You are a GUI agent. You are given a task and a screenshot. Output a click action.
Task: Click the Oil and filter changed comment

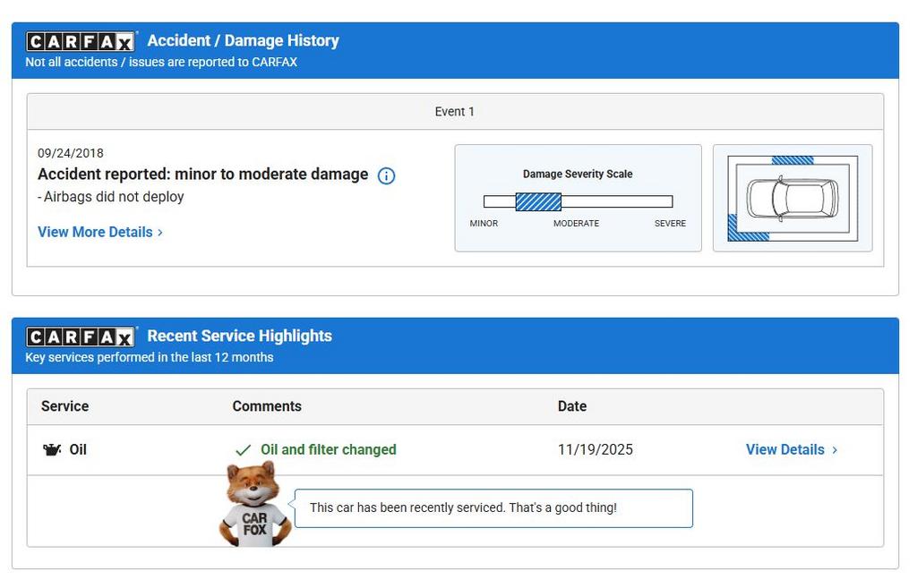328,450
